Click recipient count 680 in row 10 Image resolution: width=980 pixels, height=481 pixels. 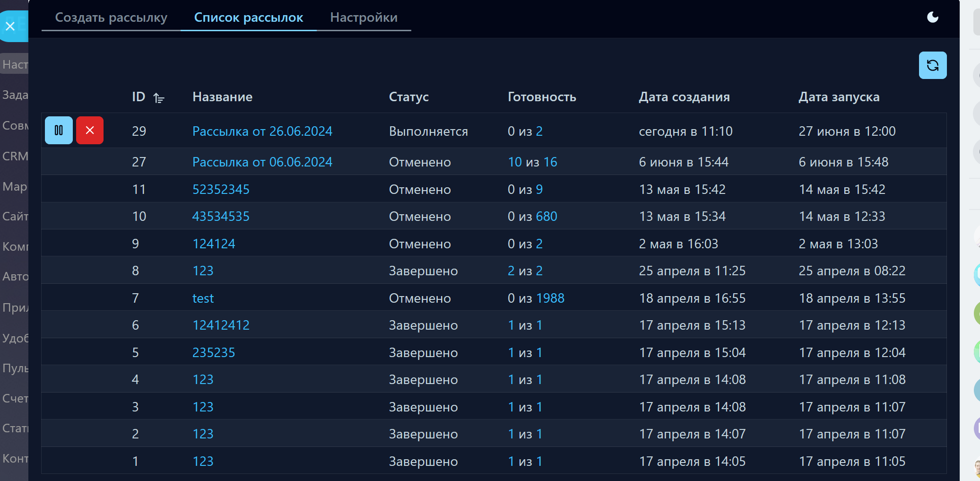pos(546,217)
